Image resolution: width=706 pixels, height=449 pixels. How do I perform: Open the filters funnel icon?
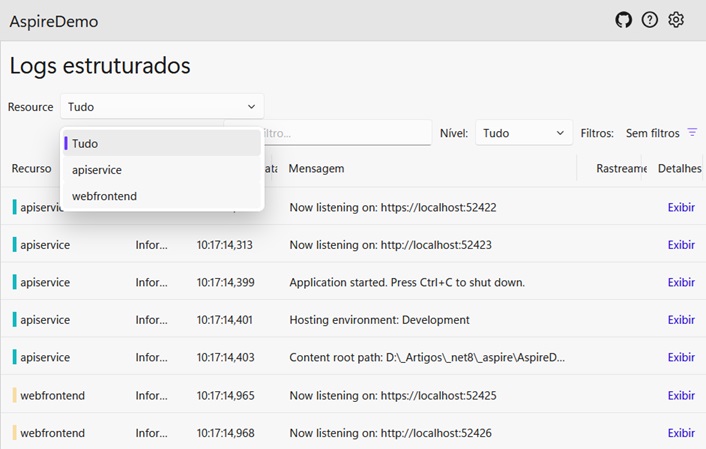(692, 132)
